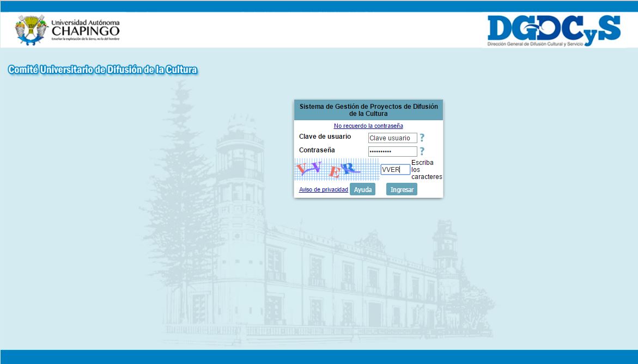Click the 'Contraseña' label text
Image resolution: width=638 pixels, height=364 pixels.
pos(317,150)
